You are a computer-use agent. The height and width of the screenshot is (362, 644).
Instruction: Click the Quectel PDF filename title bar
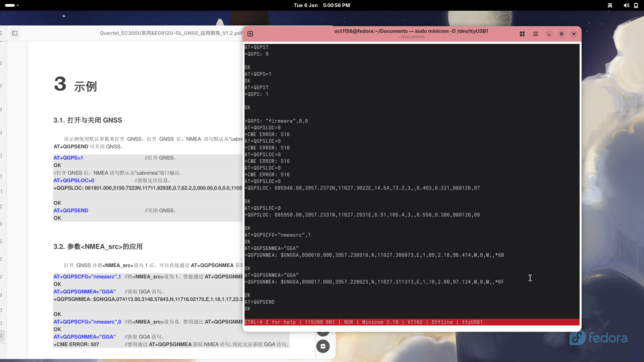[171, 33]
